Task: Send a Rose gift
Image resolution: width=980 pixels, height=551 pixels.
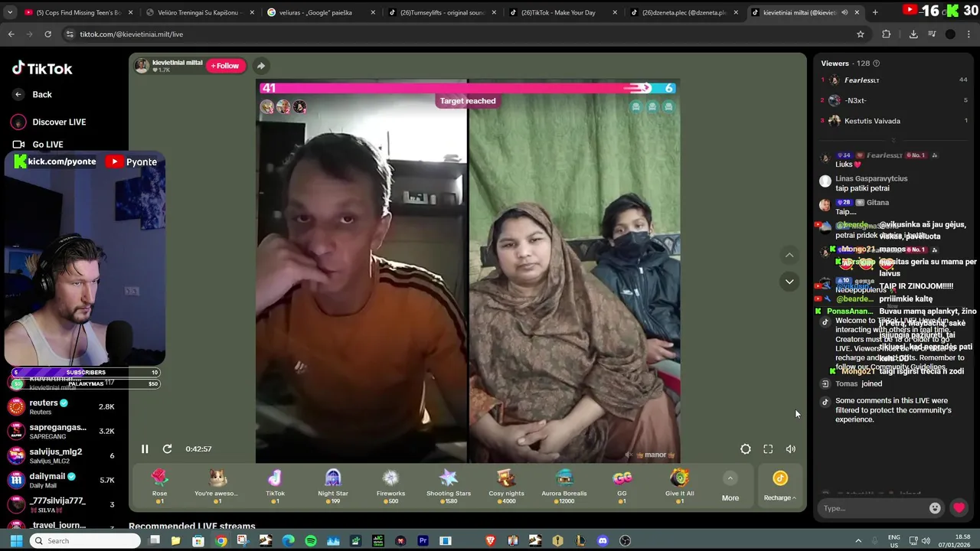Action: [x=159, y=486]
